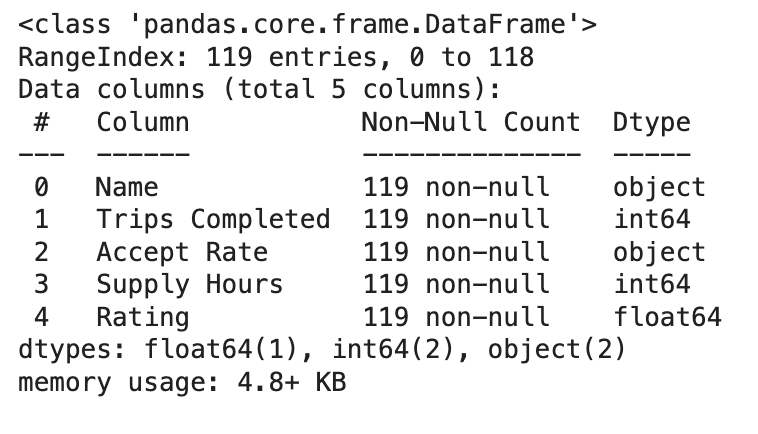Click the object dtype of Accept Rate
The image size is (758, 434).
click(x=659, y=253)
